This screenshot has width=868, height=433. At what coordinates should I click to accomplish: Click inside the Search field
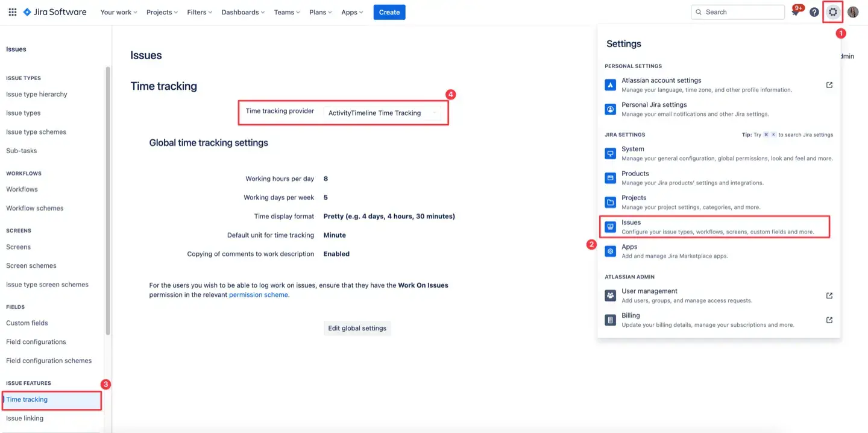pyautogui.click(x=738, y=11)
